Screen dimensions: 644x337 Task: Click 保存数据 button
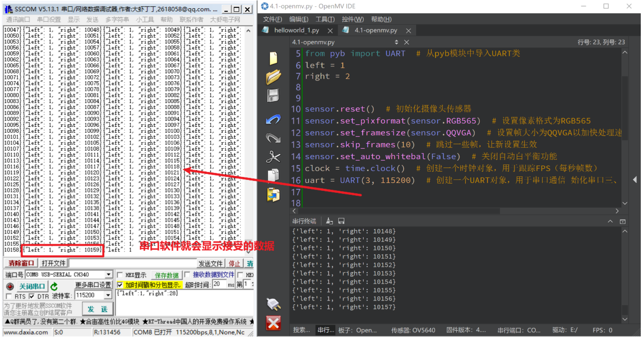[167, 275]
